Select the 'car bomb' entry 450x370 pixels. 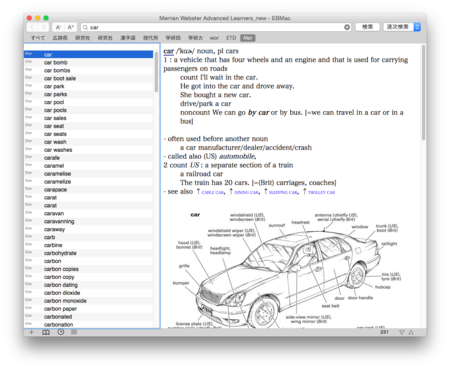(x=88, y=62)
